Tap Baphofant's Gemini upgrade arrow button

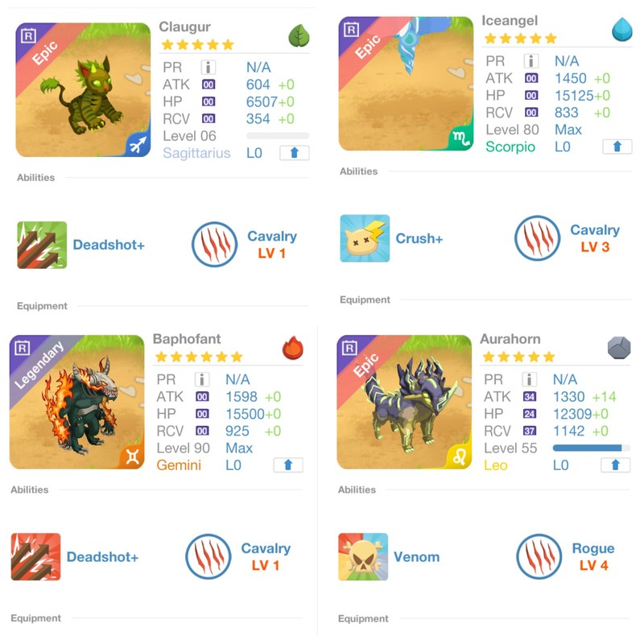click(x=288, y=465)
